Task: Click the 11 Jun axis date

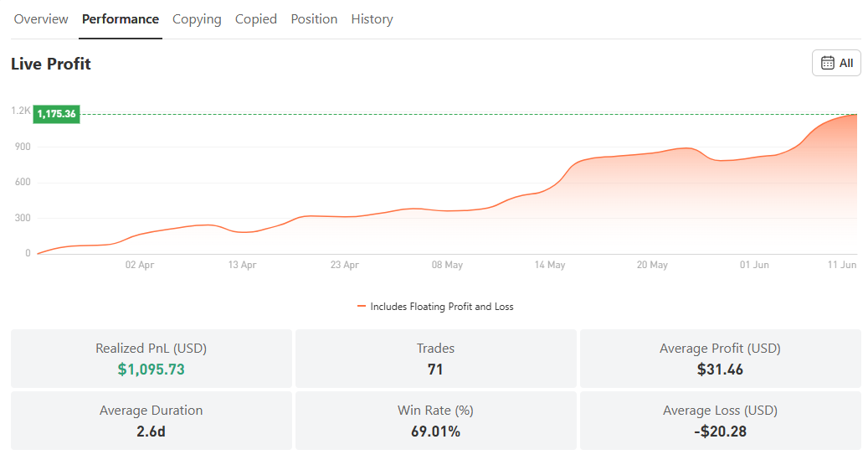Action: 842,265
